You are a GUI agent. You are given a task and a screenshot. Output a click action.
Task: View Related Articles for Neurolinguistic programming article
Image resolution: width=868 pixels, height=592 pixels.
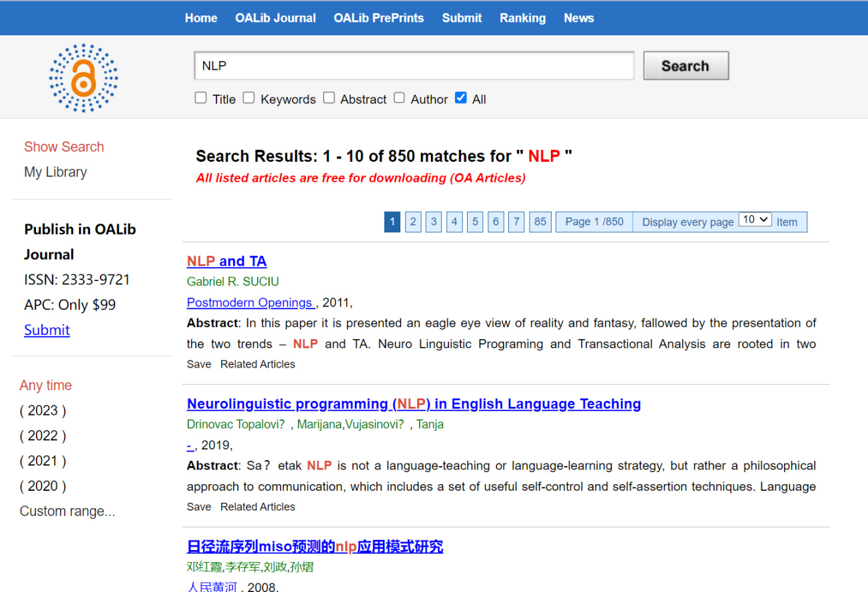pos(258,507)
